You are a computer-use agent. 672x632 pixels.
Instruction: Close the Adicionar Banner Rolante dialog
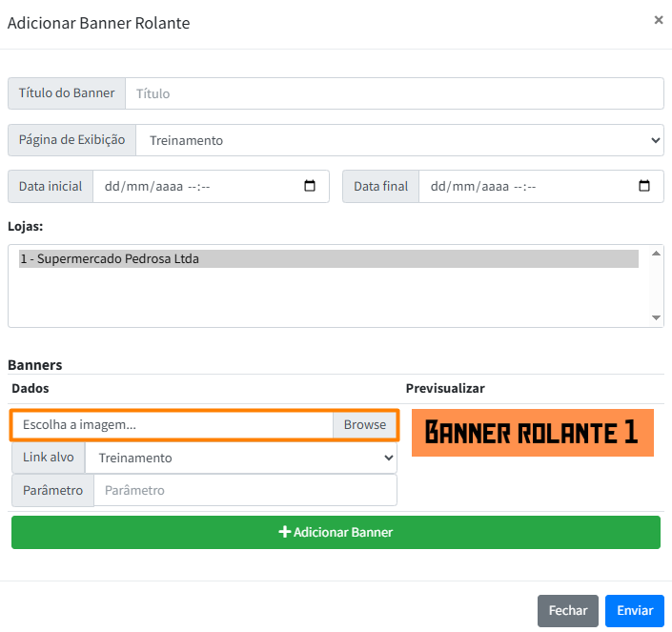click(658, 20)
